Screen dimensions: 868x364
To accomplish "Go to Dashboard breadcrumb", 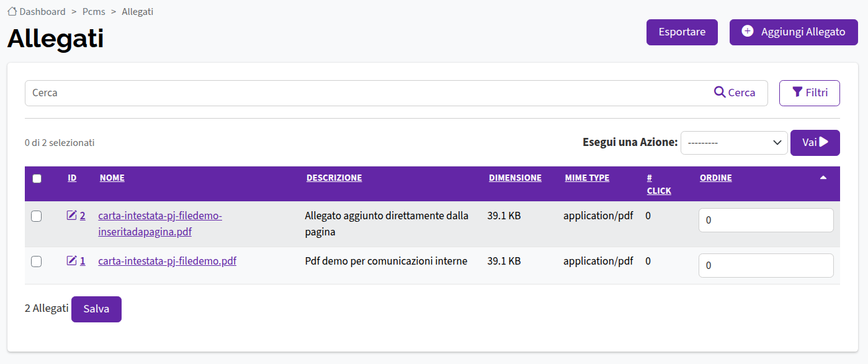I will click(42, 12).
